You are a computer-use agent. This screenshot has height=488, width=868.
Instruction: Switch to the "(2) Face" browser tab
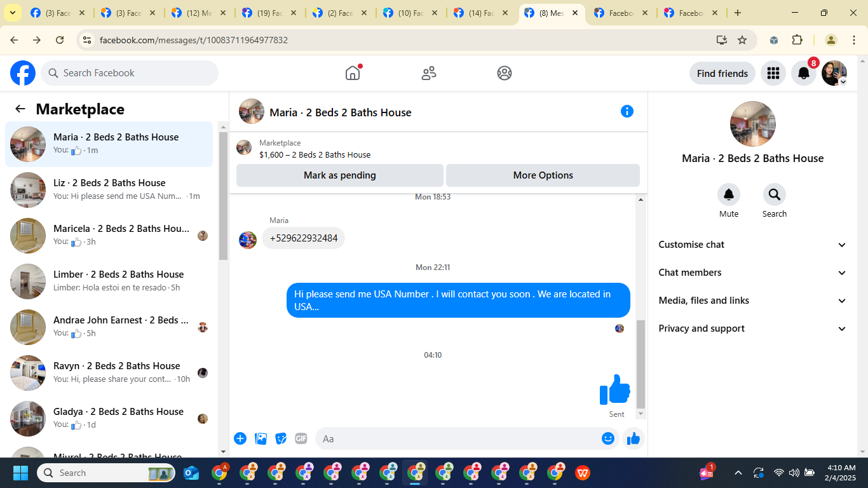340,13
